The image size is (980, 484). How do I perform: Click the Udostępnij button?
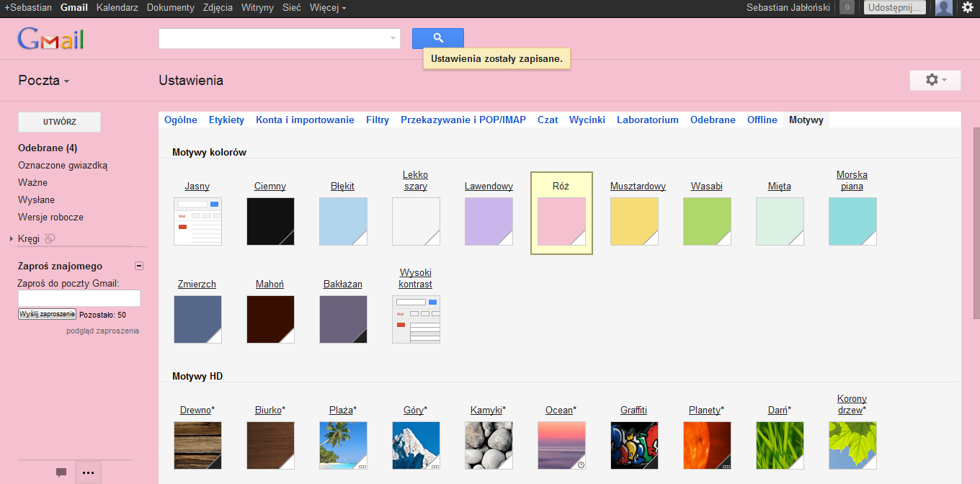894,8
